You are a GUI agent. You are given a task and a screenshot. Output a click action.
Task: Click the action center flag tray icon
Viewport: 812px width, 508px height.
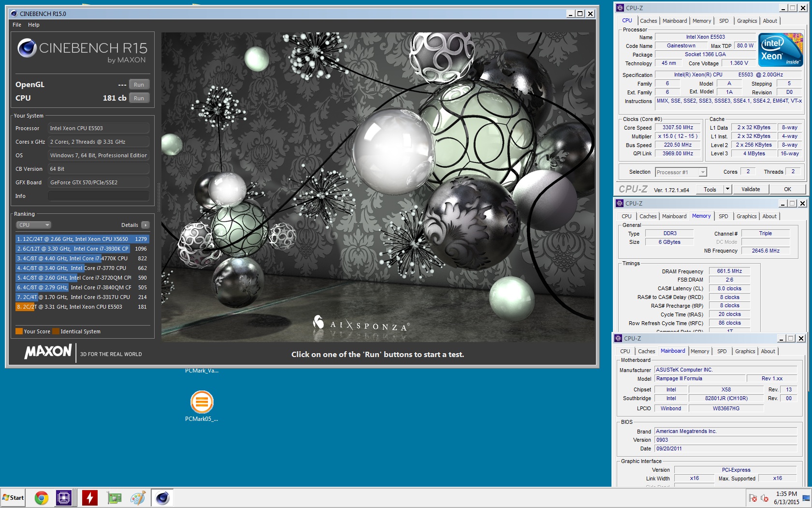click(x=753, y=498)
